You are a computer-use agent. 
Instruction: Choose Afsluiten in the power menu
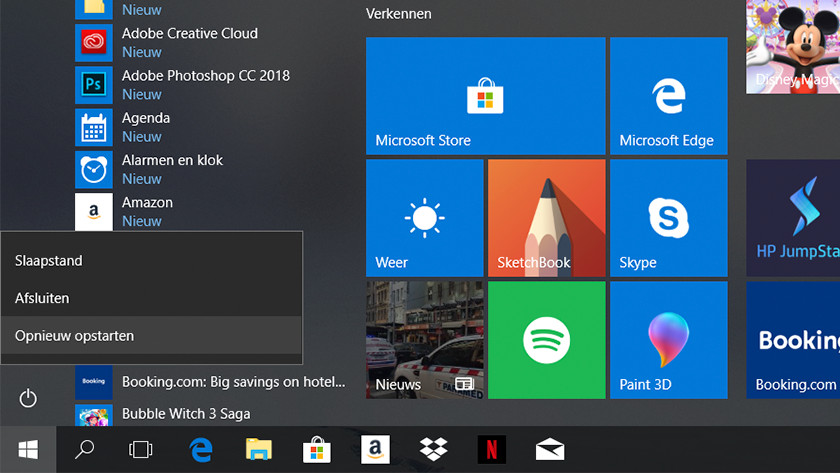[152, 298]
